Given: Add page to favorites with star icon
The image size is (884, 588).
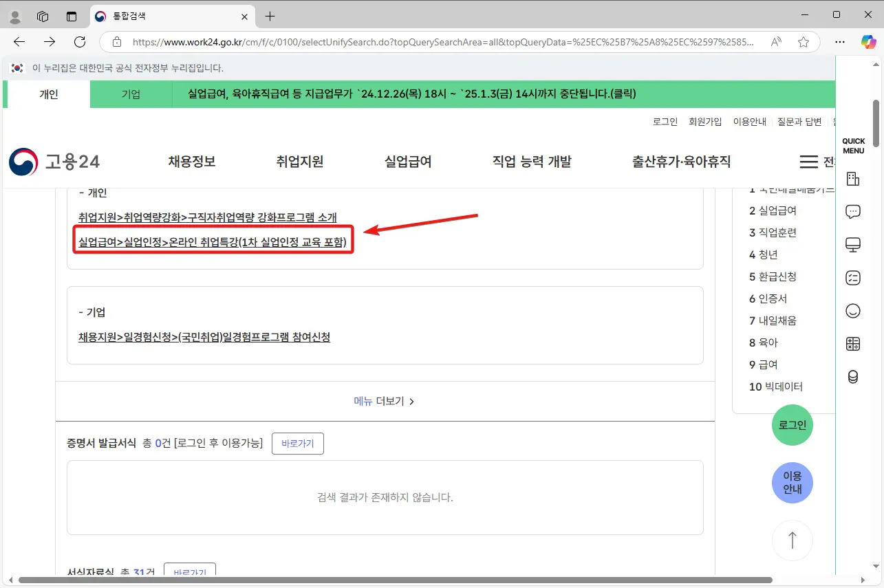Looking at the screenshot, I should click(803, 42).
